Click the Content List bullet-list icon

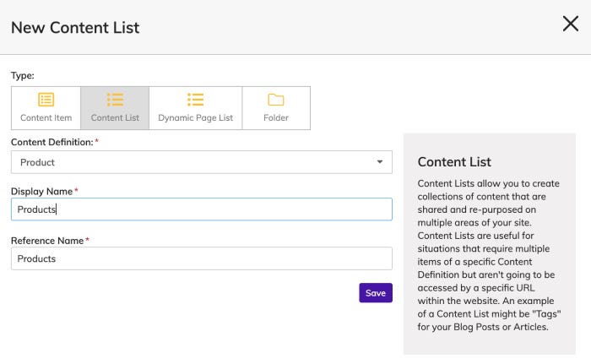[115, 101]
